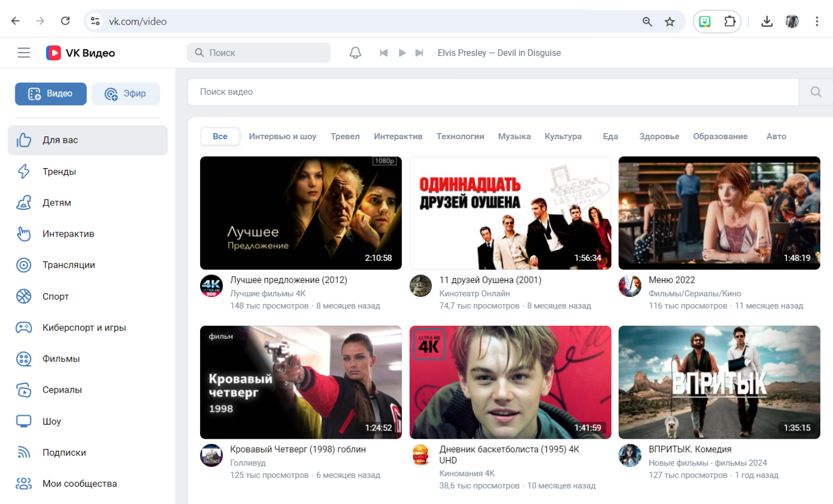Select the Тревел category tab
Viewport: 833px width, 504px height.
coord(345,136)
